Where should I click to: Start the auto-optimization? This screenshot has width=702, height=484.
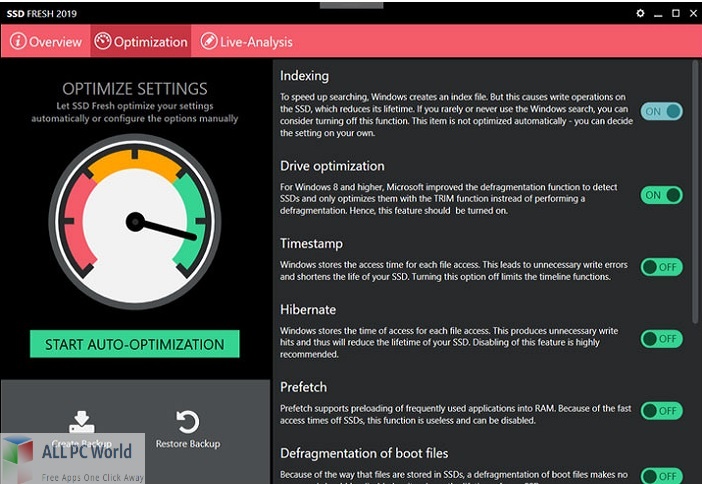[135, 344]
